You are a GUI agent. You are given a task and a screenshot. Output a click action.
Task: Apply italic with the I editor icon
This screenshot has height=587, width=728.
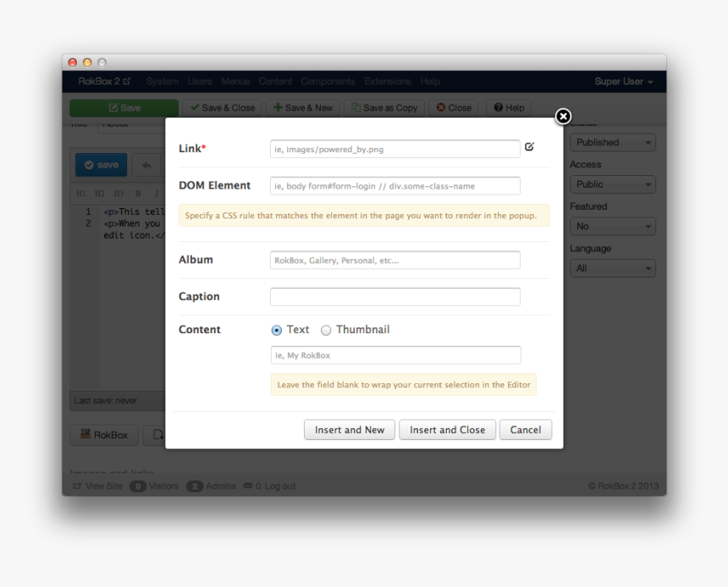click(157, 194)
